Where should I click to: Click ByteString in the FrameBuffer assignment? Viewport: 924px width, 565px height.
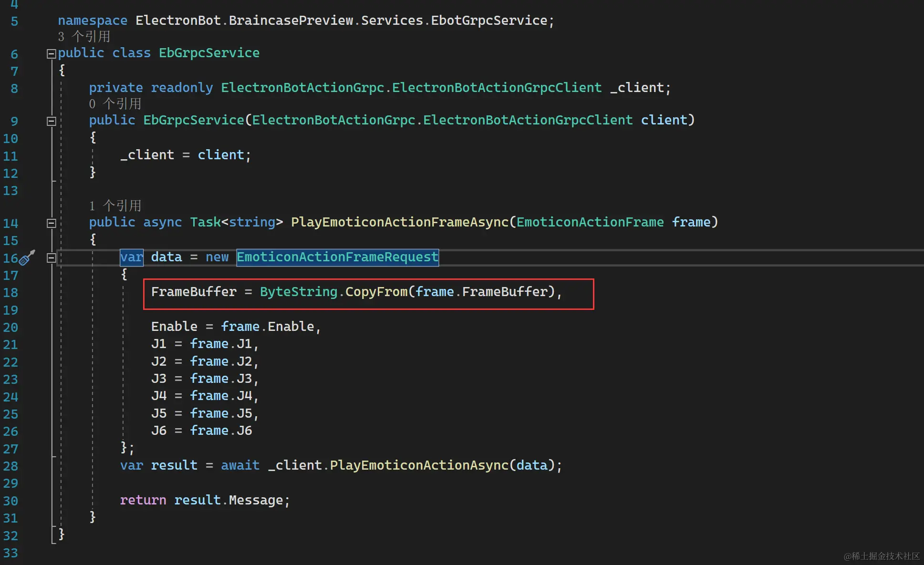point(298,292)
